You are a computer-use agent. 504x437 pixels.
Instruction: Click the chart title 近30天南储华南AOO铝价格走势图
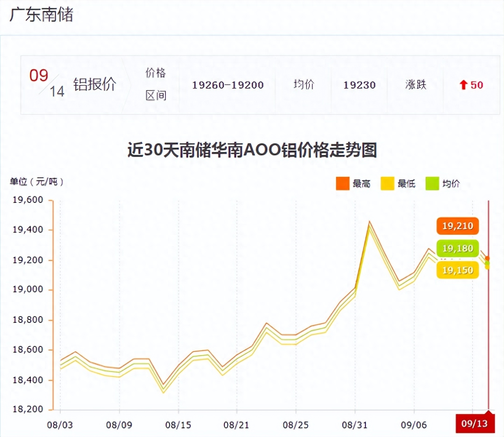(252, 150)
